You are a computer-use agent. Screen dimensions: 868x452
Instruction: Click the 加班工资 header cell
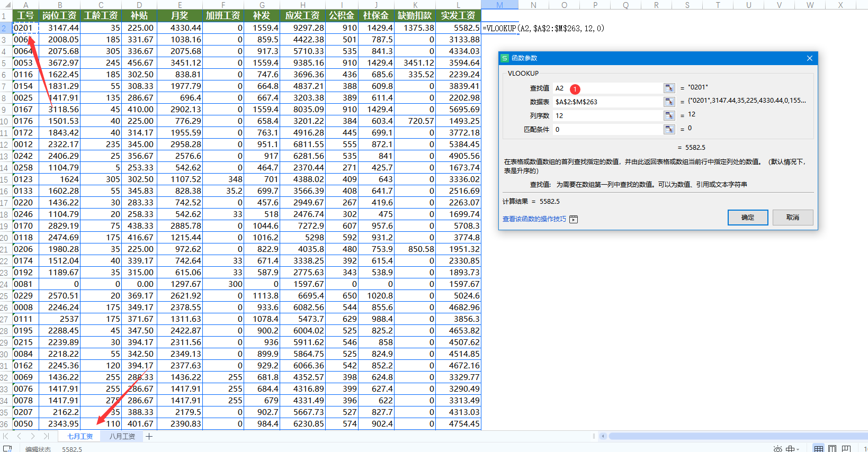[x=223, y=16]
